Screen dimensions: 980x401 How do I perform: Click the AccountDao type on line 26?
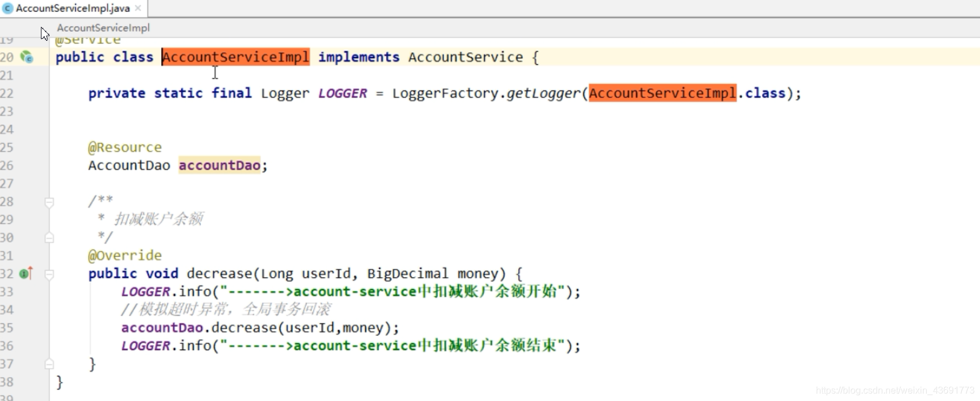(129, 166)
